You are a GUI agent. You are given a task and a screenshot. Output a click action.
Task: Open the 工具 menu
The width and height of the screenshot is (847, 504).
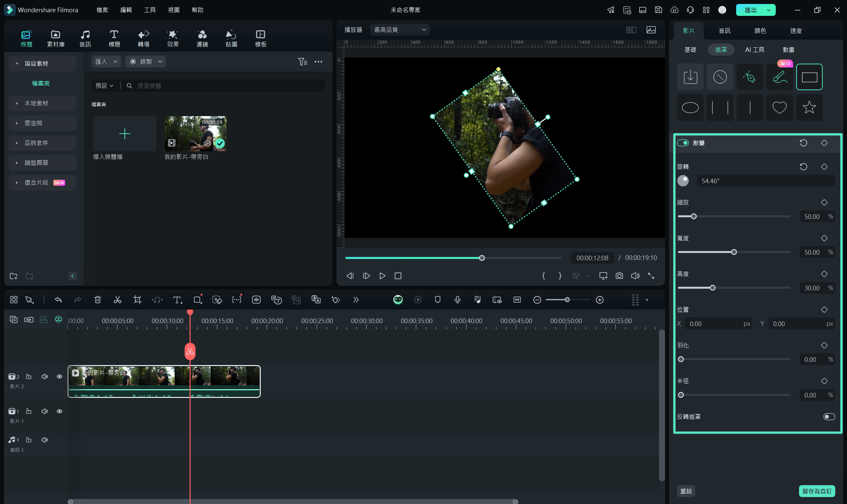[150, 10]
